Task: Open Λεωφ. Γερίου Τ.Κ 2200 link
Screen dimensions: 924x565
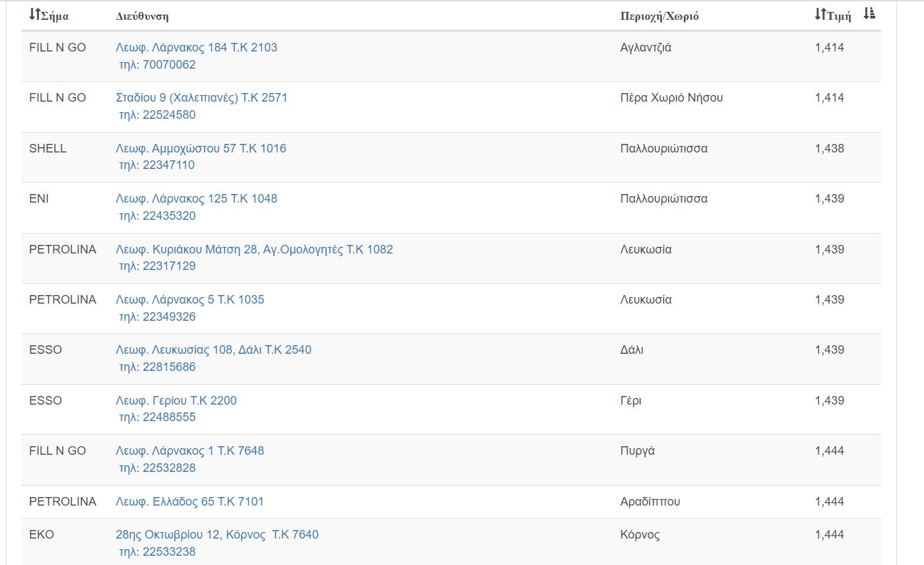Action: [x=176, y=401]
